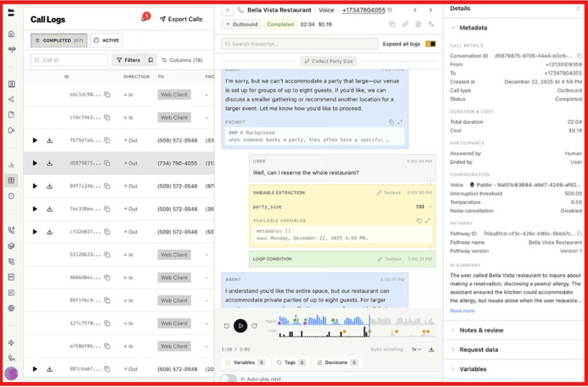Click the Collect Party Size node label
Image resolution: width=588 pixels, height=387 pixels.
coord(328,61)
